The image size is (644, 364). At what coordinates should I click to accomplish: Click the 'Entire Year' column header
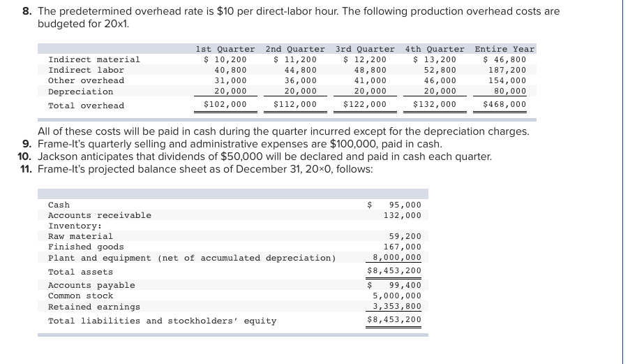504,49
